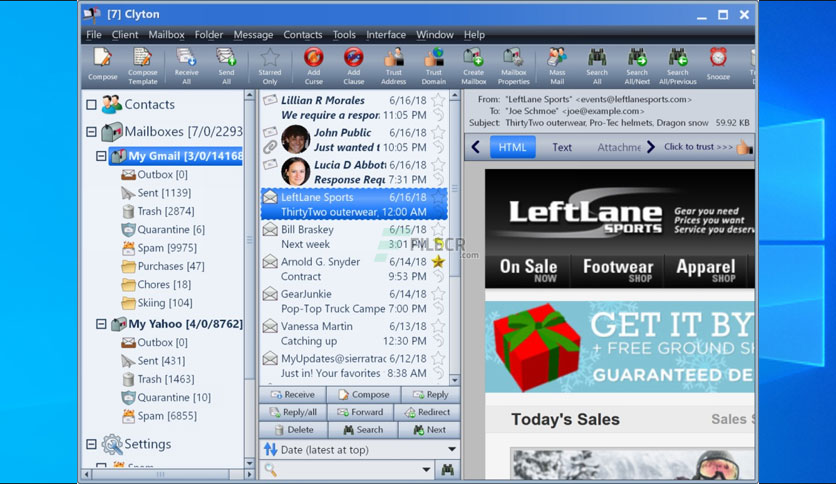Open Yahoo Quarantine [10] folder
This screenshot has width=836, height=484.
(x=166, y=397)
